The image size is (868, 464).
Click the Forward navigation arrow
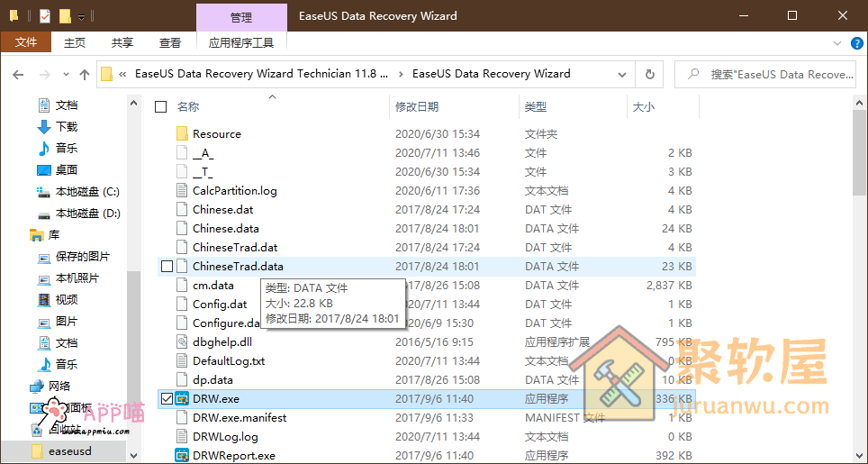tap(45, 74)
